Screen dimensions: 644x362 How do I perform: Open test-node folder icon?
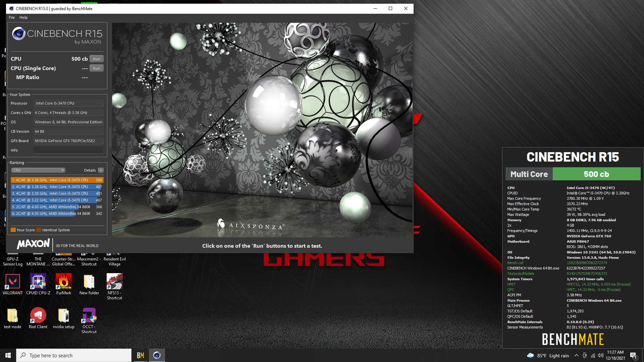coord(12,318)
